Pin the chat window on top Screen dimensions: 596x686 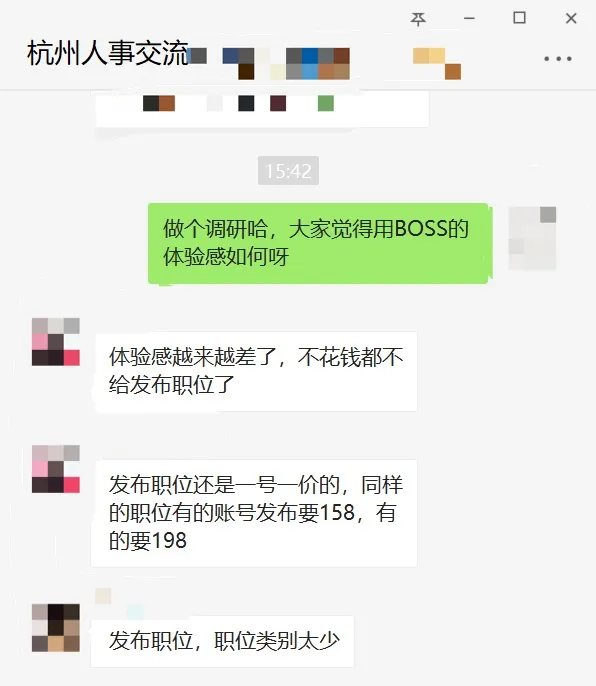(418, 18)
